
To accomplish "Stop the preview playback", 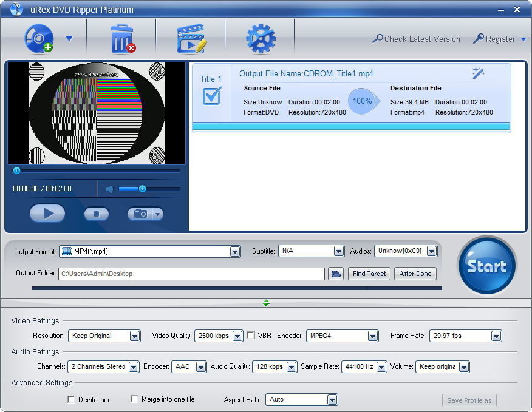I will [x=97, y=214].
